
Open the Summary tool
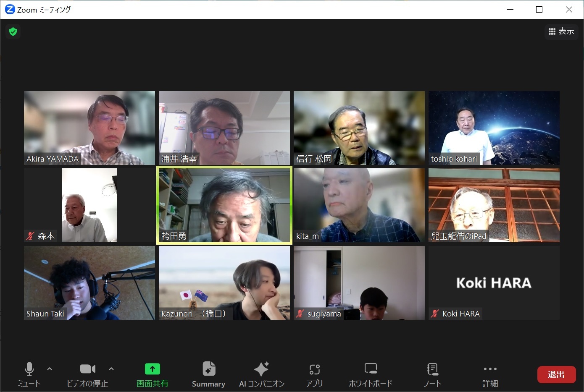(208, 374)
